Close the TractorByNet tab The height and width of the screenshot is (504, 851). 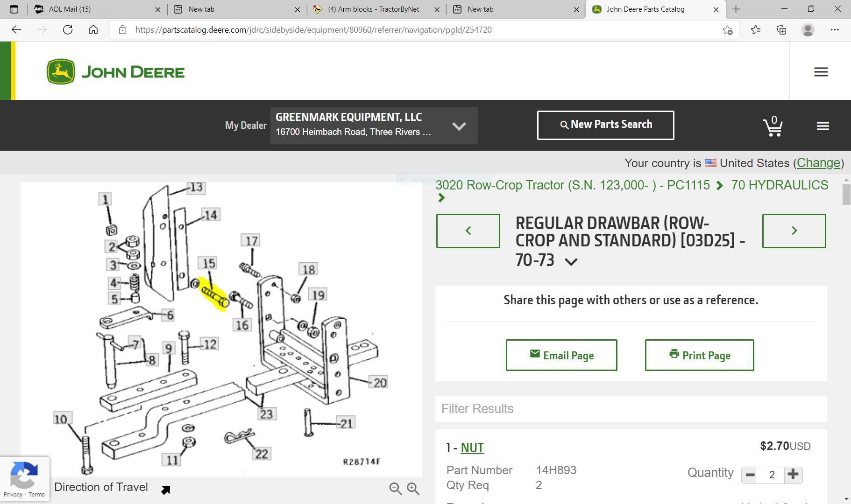[x=437, y=9]
